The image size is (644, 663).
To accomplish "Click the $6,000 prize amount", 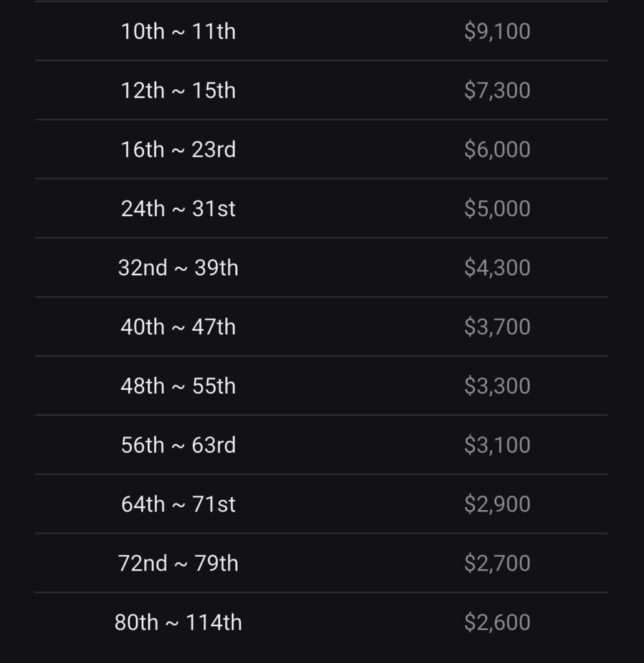I will [x=497, y=150].
